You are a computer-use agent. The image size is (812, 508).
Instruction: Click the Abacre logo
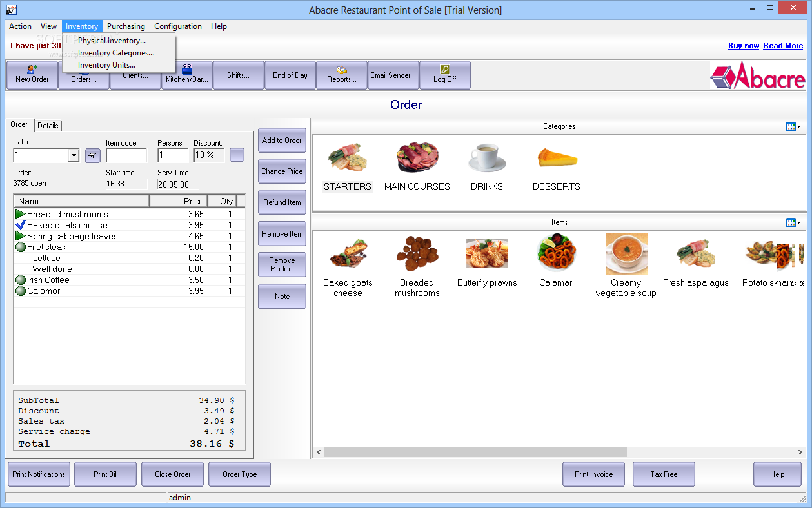pos(758,75)
